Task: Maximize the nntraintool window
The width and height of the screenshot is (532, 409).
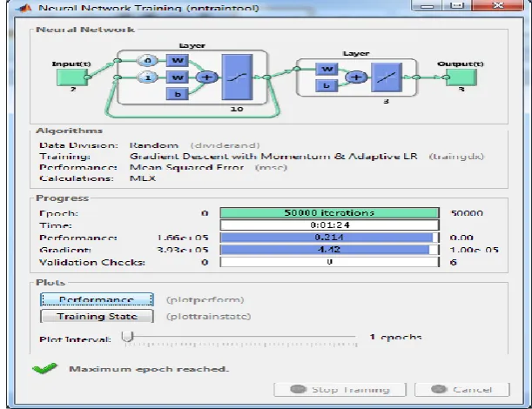Action: tap(456, 5)
